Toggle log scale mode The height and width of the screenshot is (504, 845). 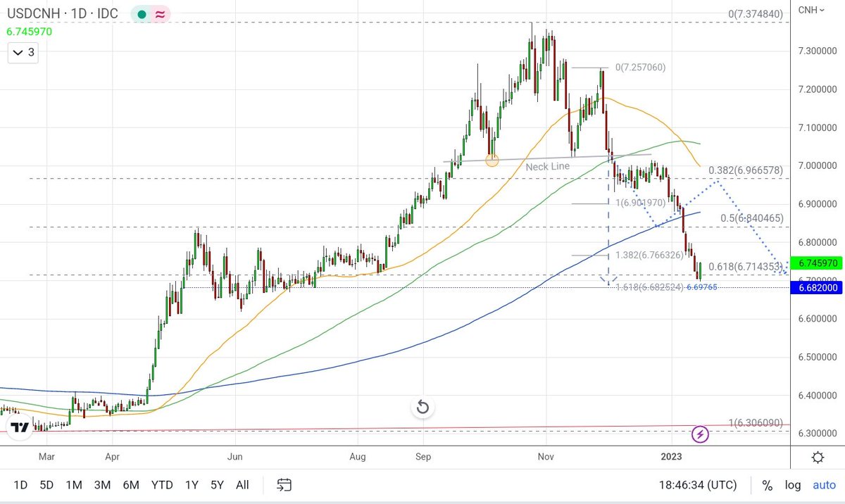click(793, 485)
